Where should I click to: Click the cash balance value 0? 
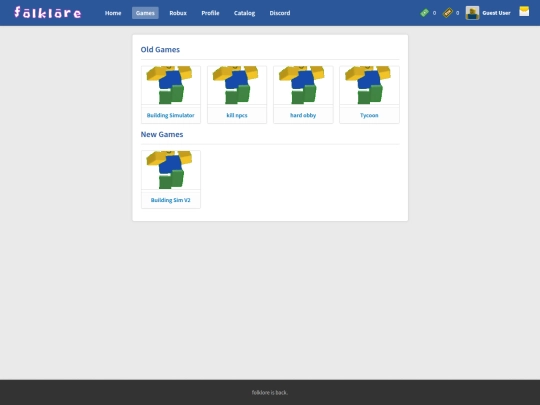[434, 13]
